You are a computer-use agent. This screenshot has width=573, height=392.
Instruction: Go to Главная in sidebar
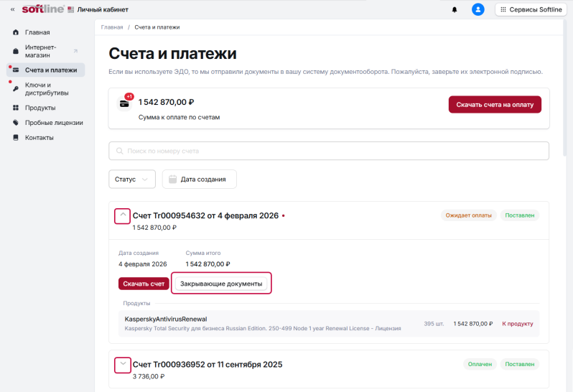[37, 32]
